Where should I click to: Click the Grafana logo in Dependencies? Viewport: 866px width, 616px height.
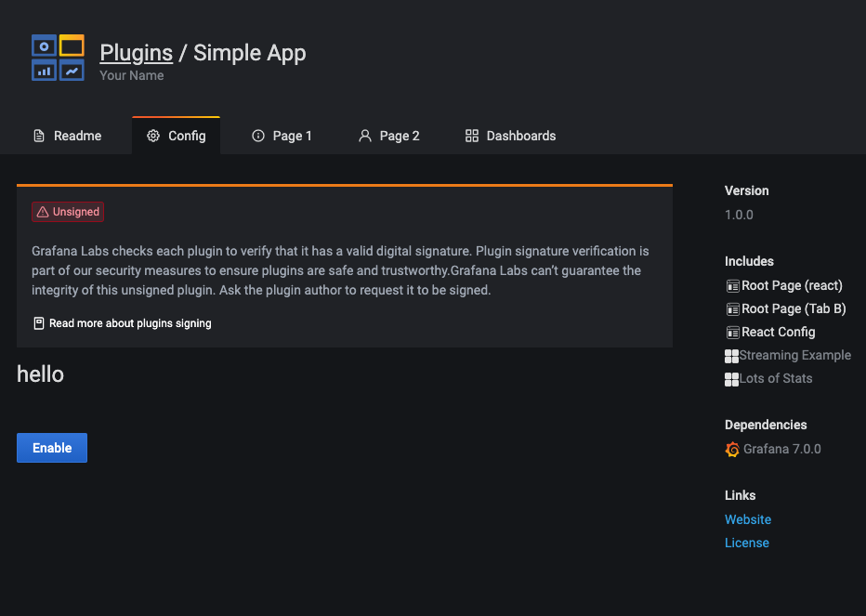pos(732,450)
